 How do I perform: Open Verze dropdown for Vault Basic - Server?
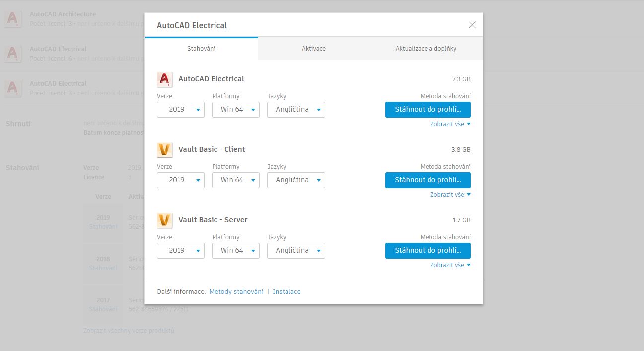pyautogui.click(x=181, y=251)
